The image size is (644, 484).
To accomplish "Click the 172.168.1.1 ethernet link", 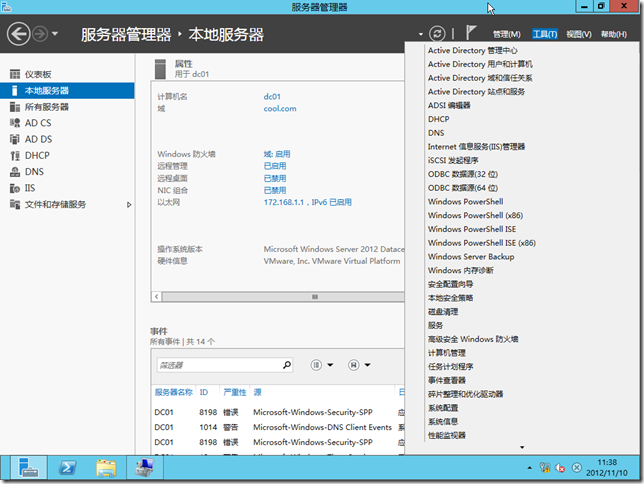I will pyautogui.click(x=308, y=202).
